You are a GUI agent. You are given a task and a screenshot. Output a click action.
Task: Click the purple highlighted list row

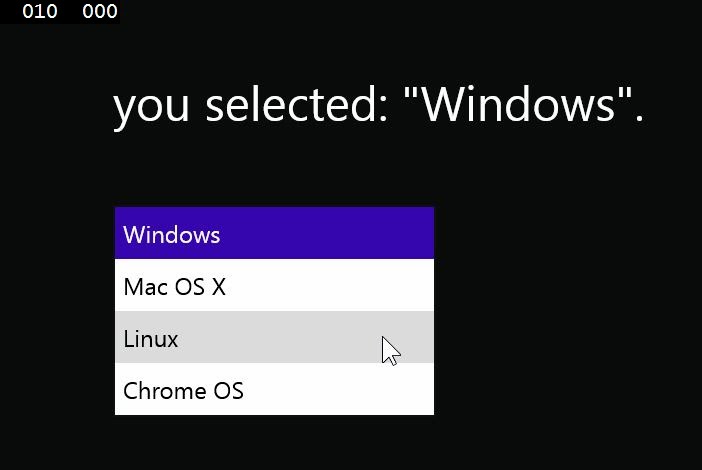click(274, 234)
